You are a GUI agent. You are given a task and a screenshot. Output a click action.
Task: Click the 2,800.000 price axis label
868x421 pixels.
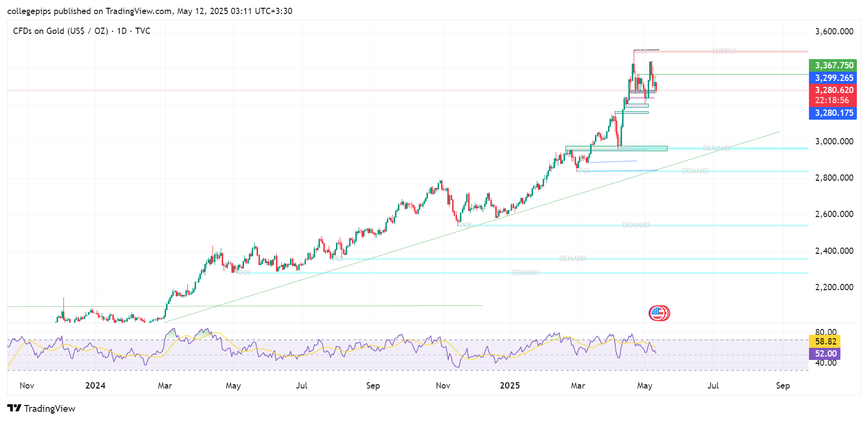click(834, 178)
